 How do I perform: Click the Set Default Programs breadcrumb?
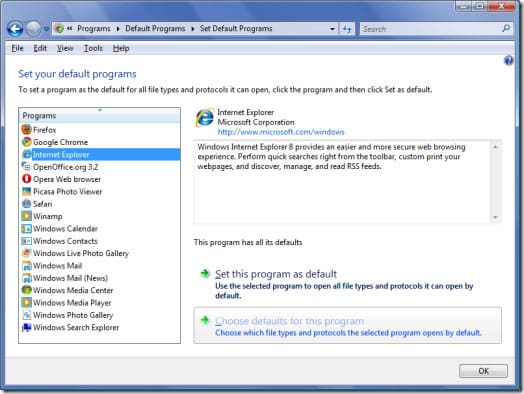pyautogui.click(x=236, y=29)
